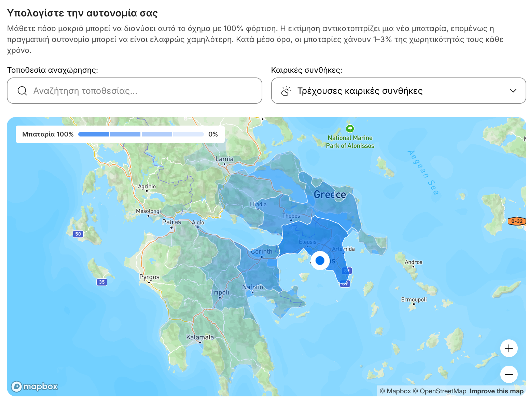This screenshot has height=401, width=532.
Task: Click the blue departure location marker
Action: click(320, 260)
